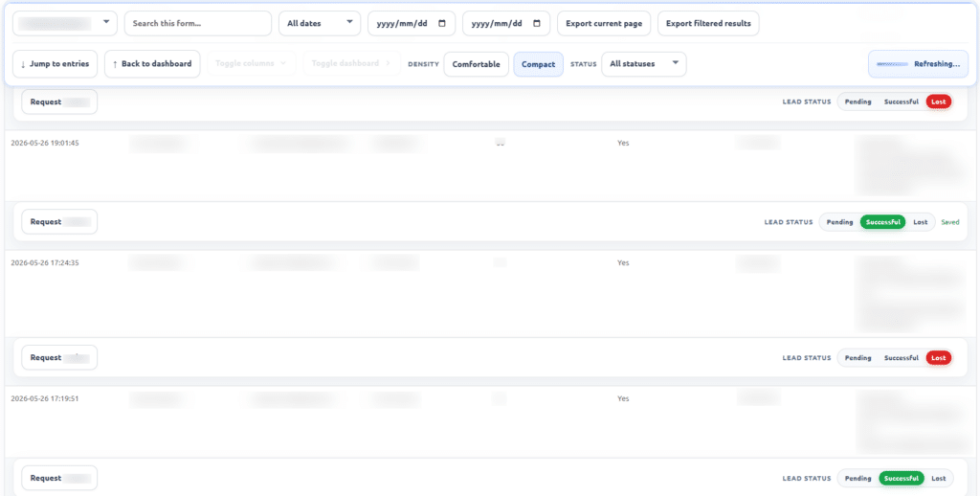Viewport: 980px width, 496px height.
Task: Open the blurred form selector dropdown
Action: pos(65,23)
